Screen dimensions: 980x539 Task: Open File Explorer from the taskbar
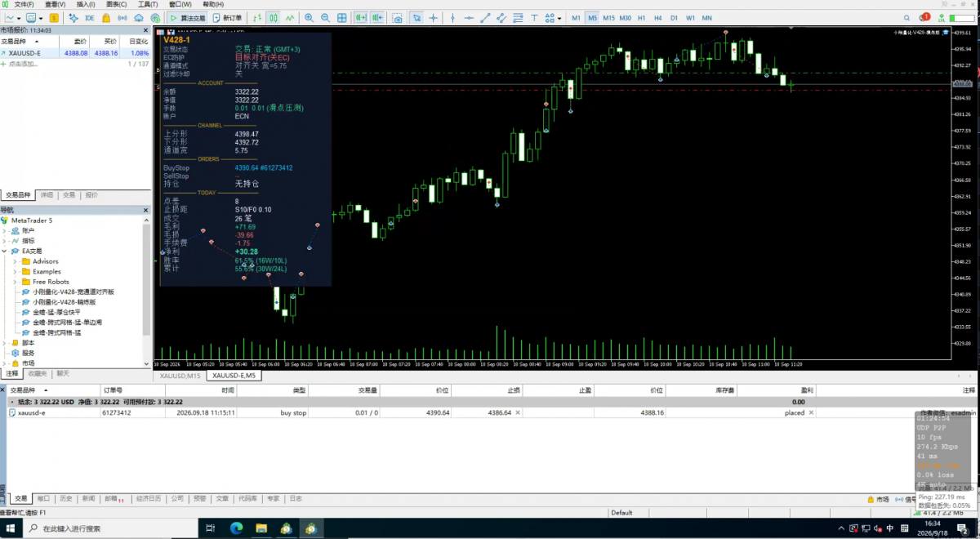coord(262,528)
